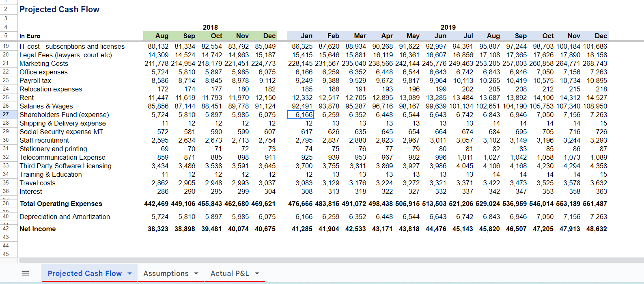Select the Marketing Costs label

click(x=44, y=63)
